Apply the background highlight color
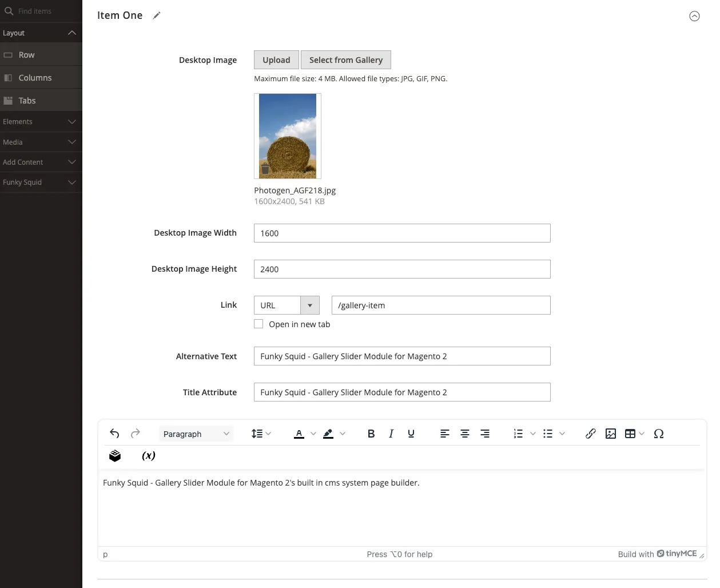 328,434
